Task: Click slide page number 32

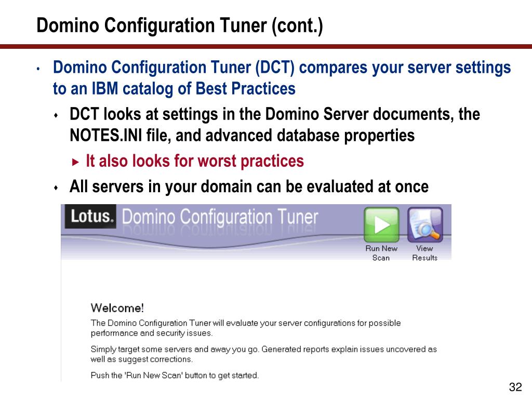Action: (x=515, y=387)
